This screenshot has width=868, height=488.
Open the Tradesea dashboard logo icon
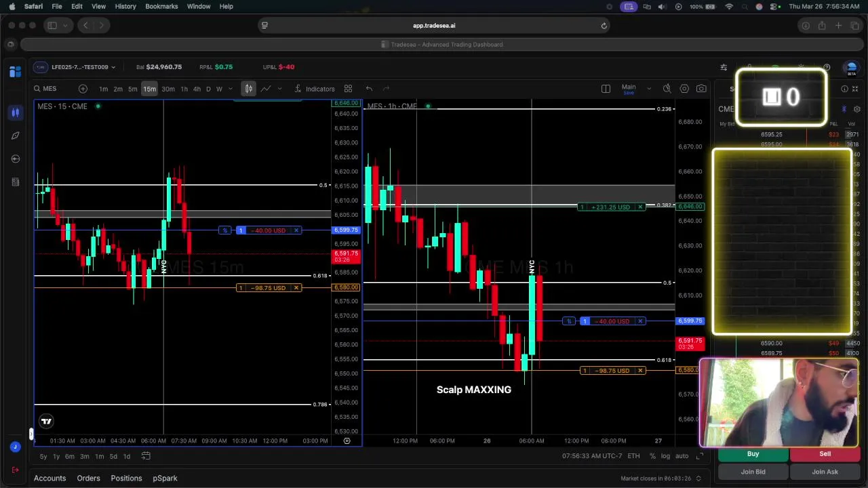pos(15,71)
